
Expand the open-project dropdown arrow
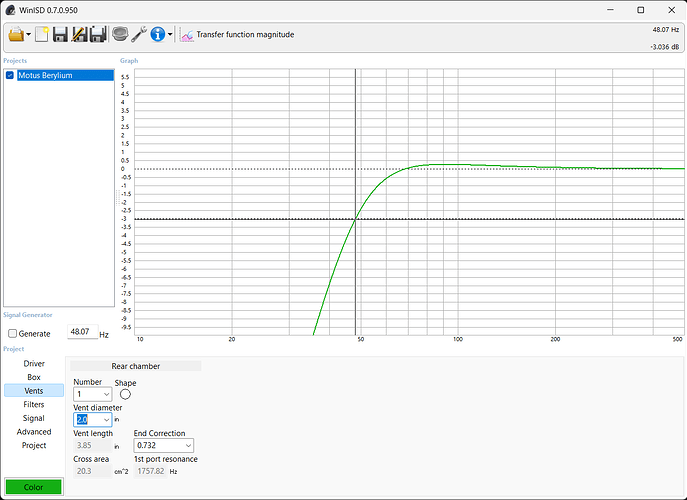point(28,34)
